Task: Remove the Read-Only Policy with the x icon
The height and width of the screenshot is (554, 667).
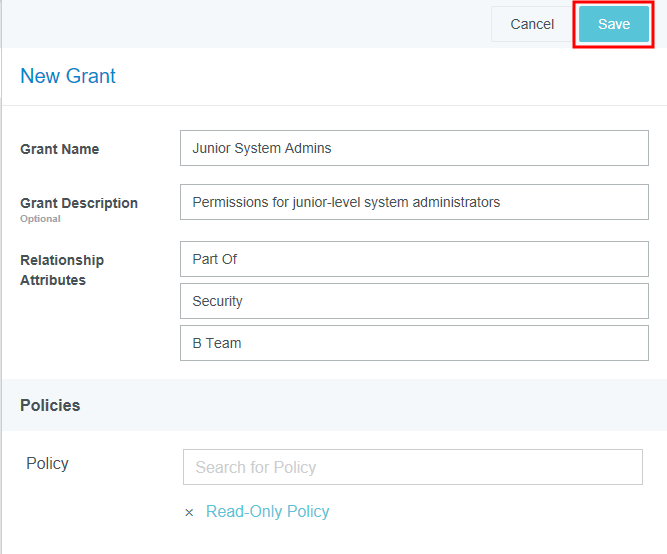Action: (189, 512)
